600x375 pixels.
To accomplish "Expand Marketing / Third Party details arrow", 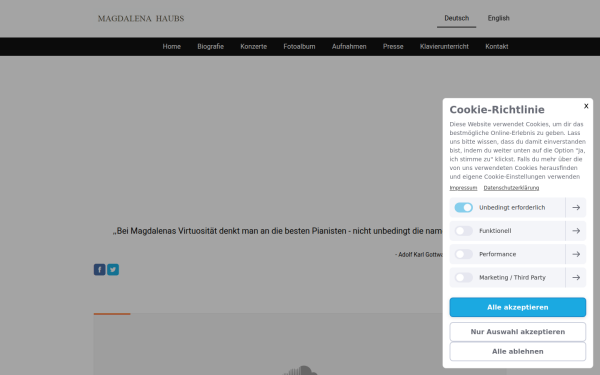I will pyautogui.click(x=576, y=277).
